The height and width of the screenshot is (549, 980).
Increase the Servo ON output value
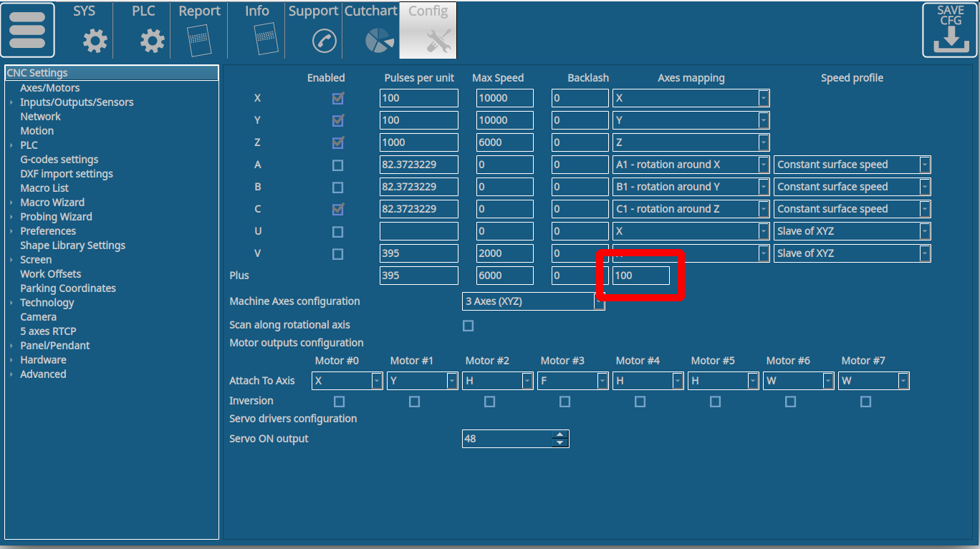(559, 434)
